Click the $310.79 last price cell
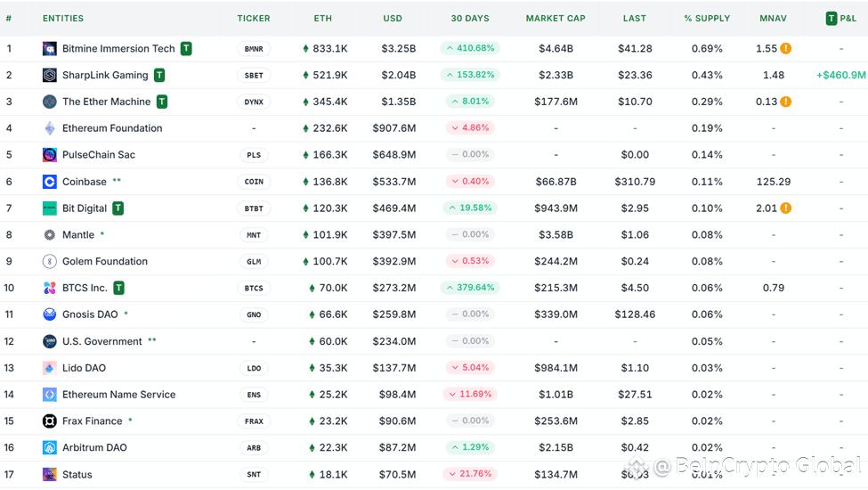 coord(635,182)
